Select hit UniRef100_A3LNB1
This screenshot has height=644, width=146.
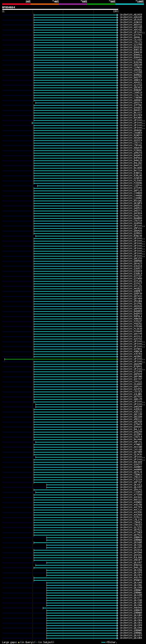tap(131, 394)
